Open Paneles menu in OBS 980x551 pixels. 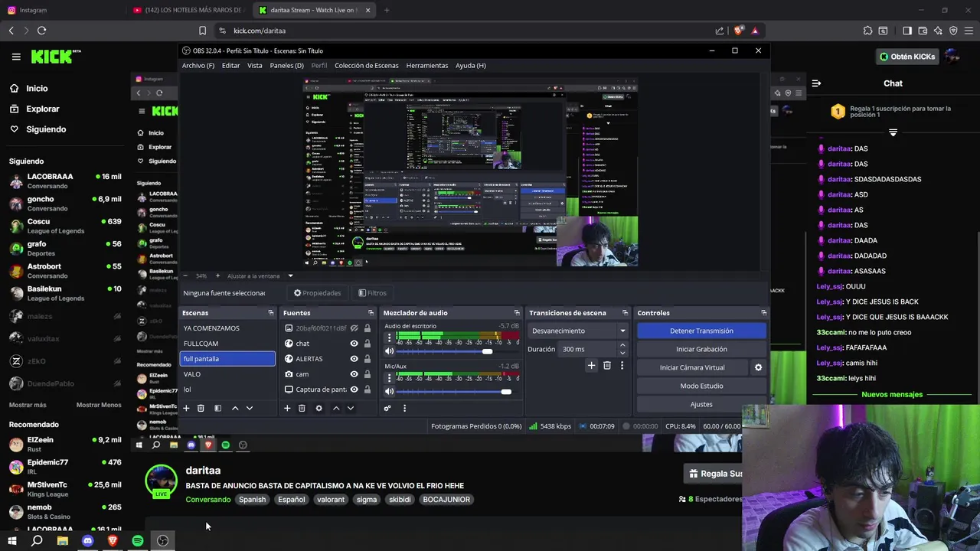(x=286, y=66)
